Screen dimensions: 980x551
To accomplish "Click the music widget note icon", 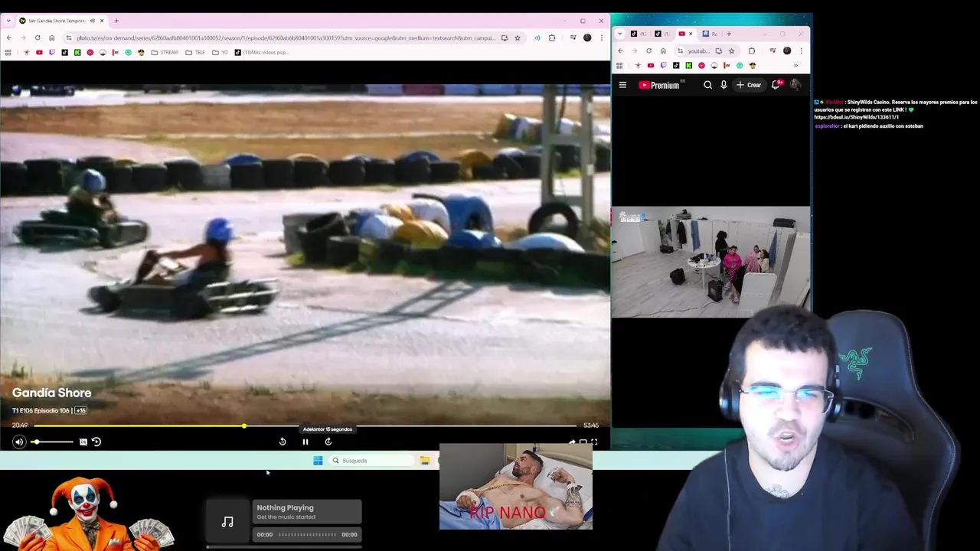I will point(227,522).
